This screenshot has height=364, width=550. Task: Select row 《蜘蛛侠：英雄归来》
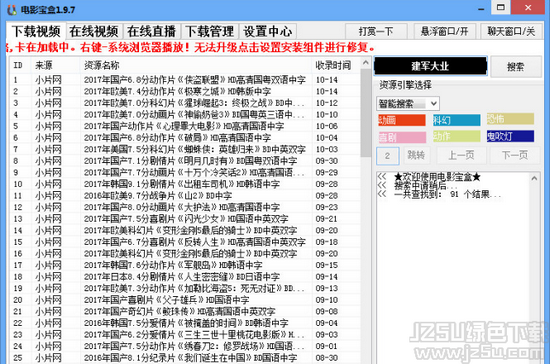click(185, 149)
